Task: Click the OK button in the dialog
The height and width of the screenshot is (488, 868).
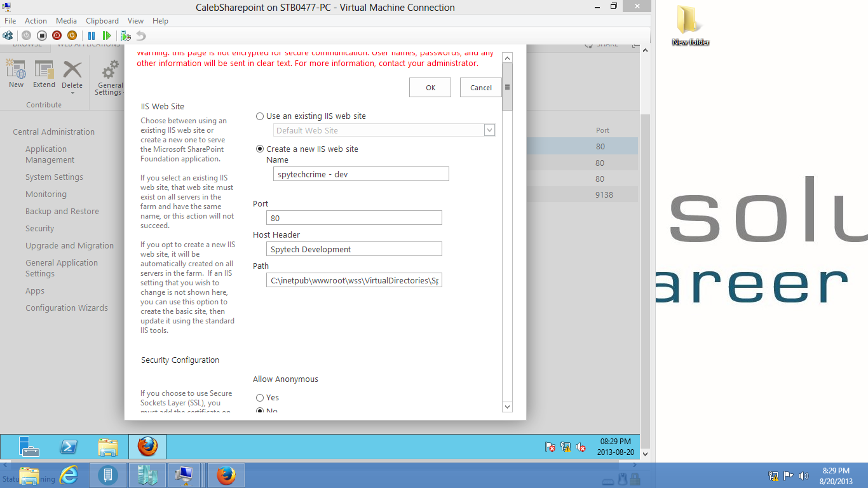Action: point(430,88)
